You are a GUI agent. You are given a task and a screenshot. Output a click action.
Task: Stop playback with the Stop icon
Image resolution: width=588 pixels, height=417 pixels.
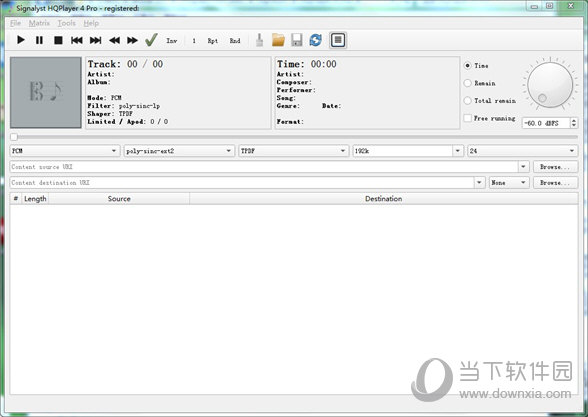58,40
